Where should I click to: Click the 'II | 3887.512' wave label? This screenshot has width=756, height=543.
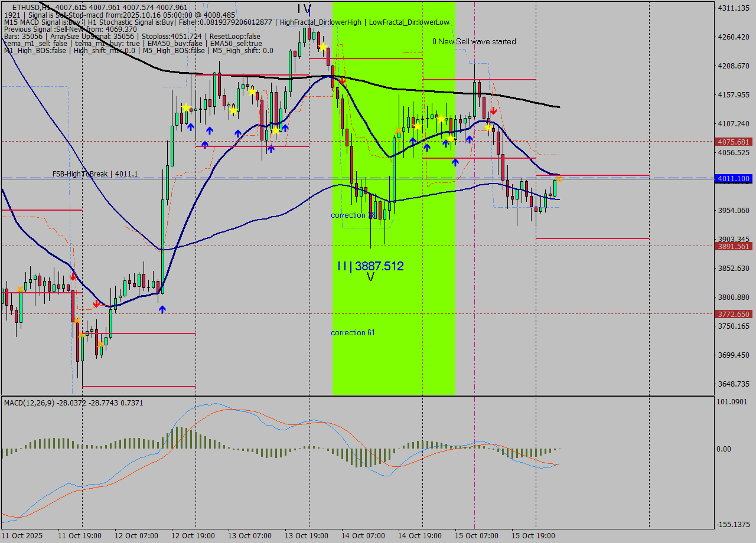[x=370, y=266]
